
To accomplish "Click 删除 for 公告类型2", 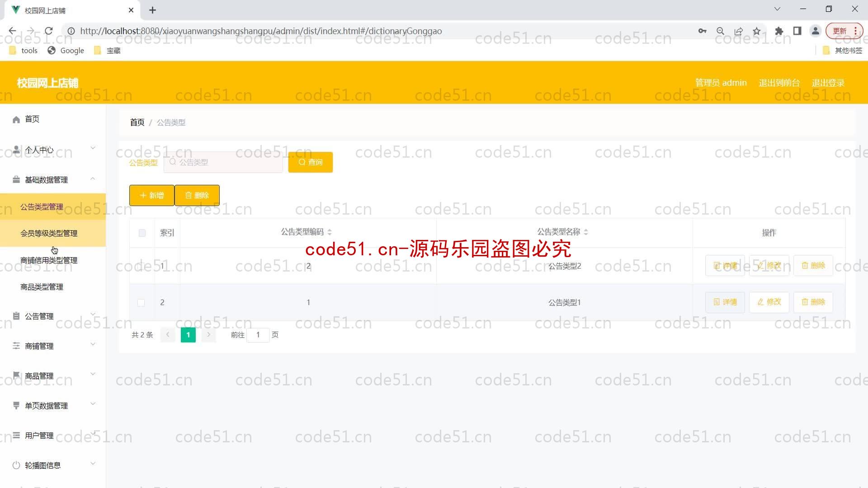I will tap(813, 266).
